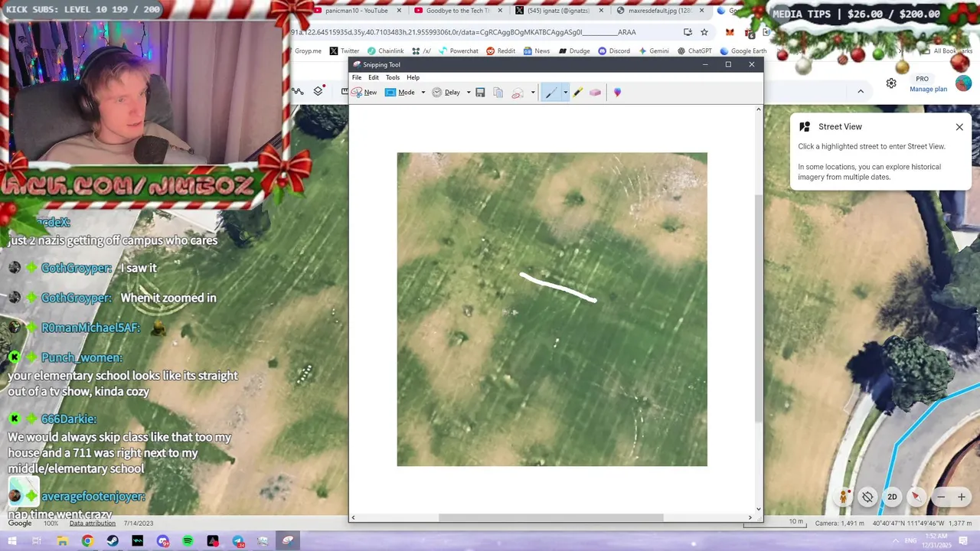Collapse the Google Earth toolbar chevron
Screen dimensions: 980x551
[x=861, y=91]
